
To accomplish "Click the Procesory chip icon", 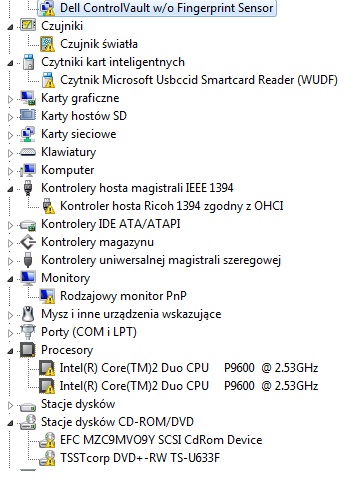I will (x=28, y=350).
